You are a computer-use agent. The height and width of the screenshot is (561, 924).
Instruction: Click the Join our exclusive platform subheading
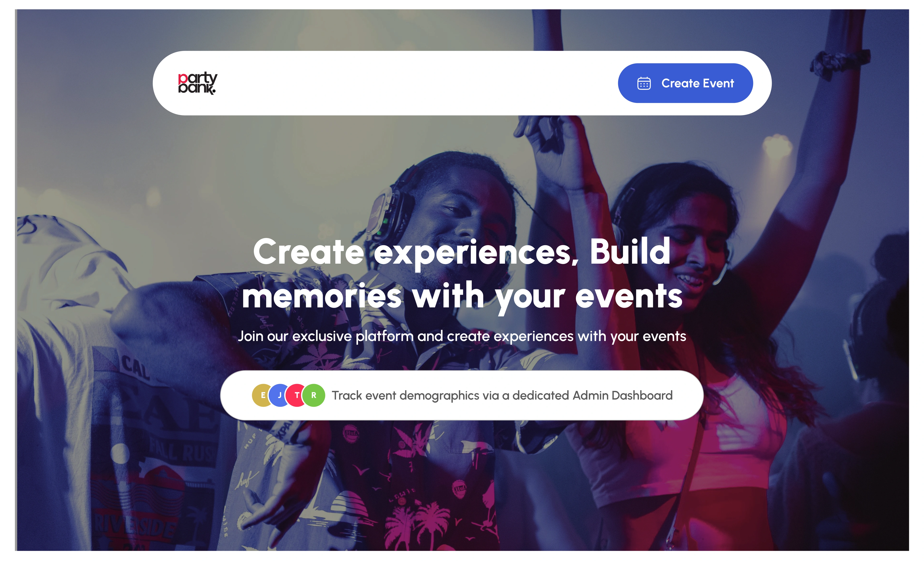[x=462, y=336]
